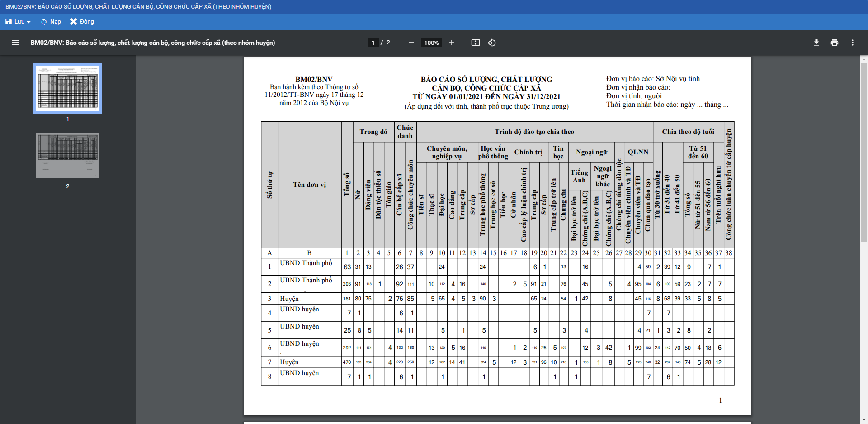The image size is (868, 424).
Task: Click the fit to page icon
Action: [x=475, y=43]
